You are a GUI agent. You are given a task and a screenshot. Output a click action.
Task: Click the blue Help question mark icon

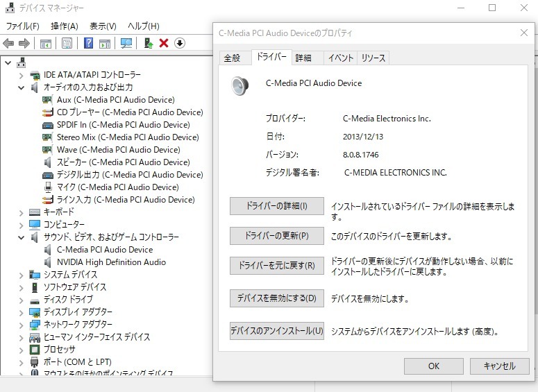(x=89, y=43)
